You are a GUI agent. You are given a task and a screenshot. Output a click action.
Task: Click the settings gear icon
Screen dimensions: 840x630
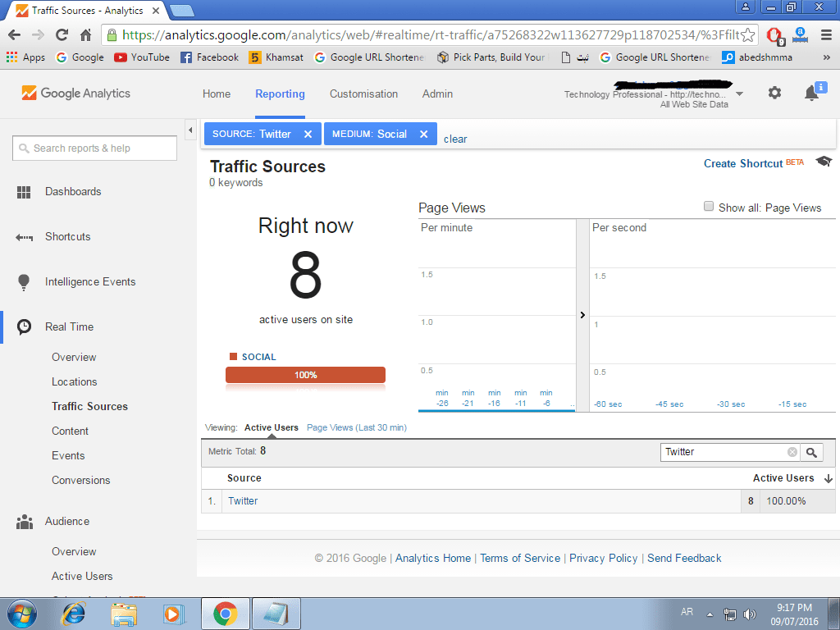pos(774,94)
